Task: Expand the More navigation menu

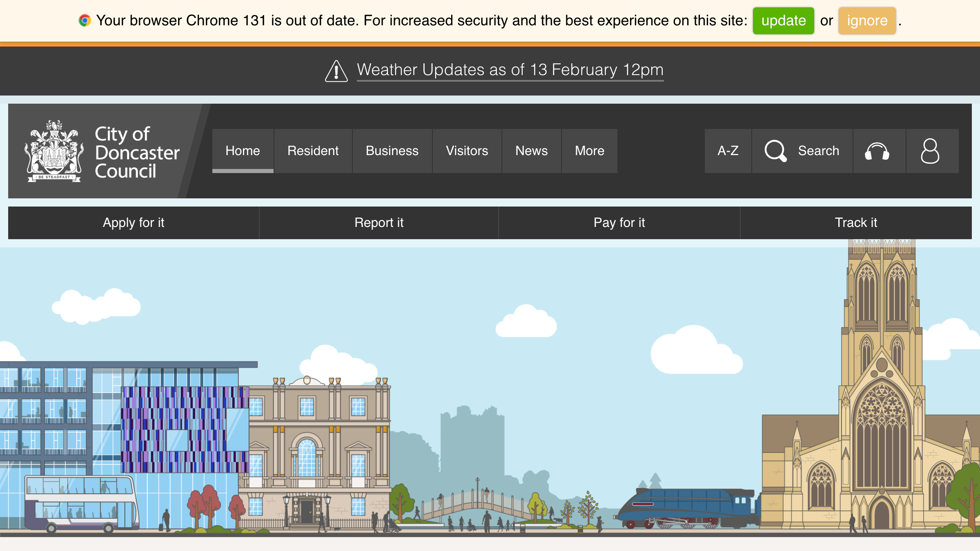Action: pos(590,151)
